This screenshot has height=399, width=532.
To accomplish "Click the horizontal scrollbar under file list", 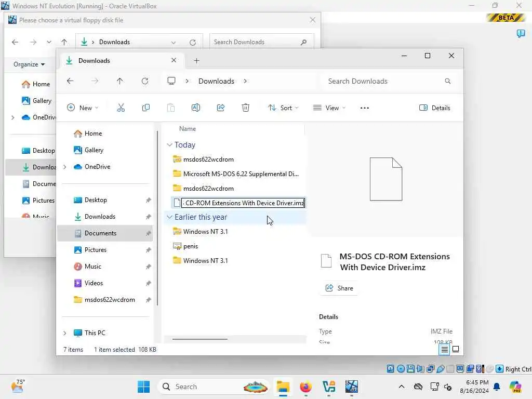I will tap(200, 339).
